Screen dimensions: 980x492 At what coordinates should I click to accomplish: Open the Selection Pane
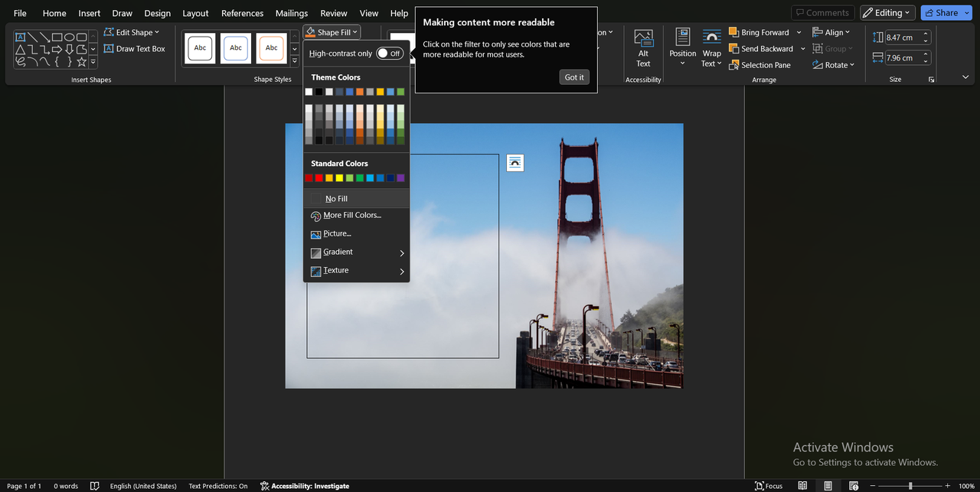coord(759,65)
